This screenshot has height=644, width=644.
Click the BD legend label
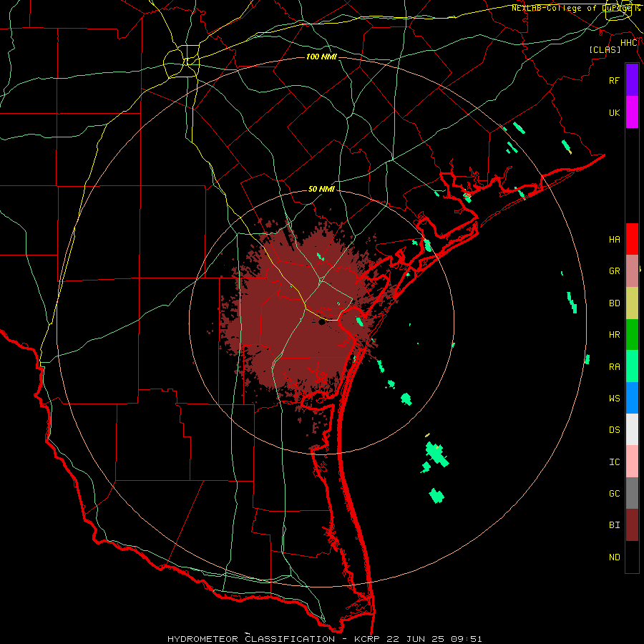click(x=614, y=303)
